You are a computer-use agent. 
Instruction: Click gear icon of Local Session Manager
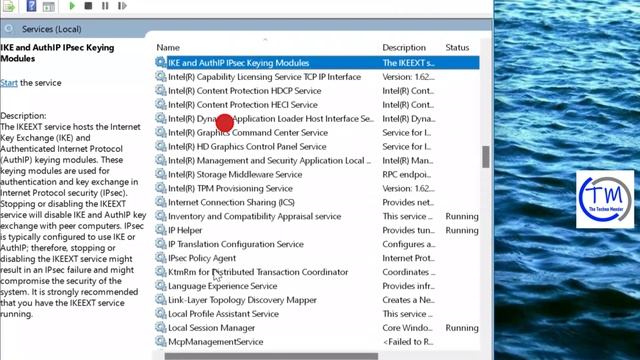(x=160, y=327)
